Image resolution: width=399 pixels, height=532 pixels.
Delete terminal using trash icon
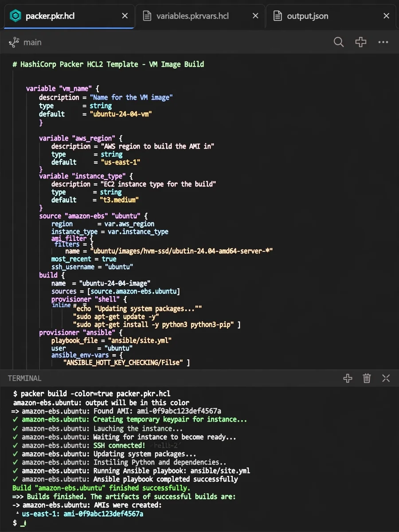(x=367, y=378)
